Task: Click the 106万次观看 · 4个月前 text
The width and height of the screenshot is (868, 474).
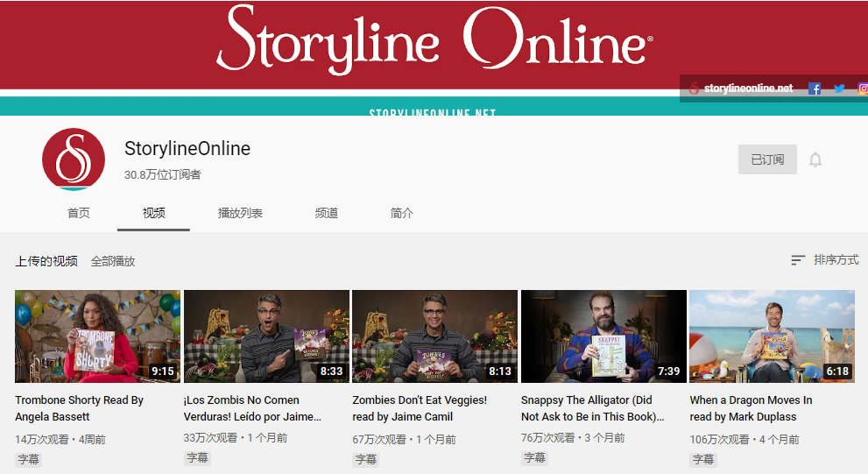Action: click(x=745, y=440)
